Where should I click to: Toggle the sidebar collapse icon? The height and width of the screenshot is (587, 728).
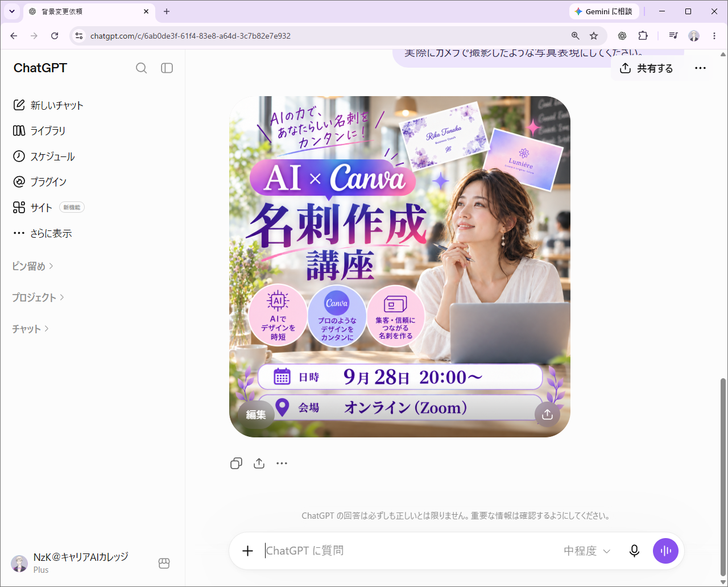click(167, 68)
